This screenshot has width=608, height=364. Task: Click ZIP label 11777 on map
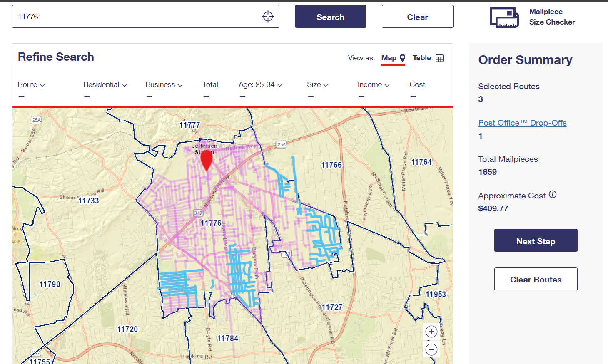tap(190, 125)
